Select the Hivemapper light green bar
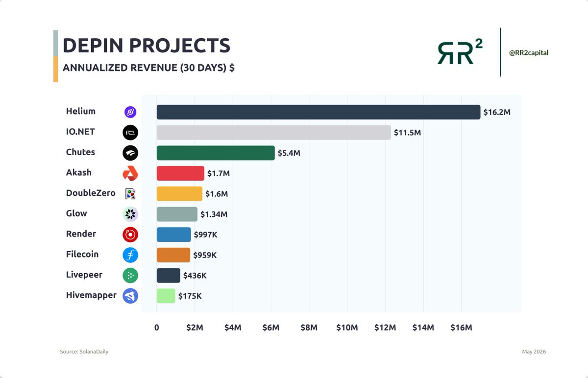Viewport: 588px width, 378px height. click(166, 296)
